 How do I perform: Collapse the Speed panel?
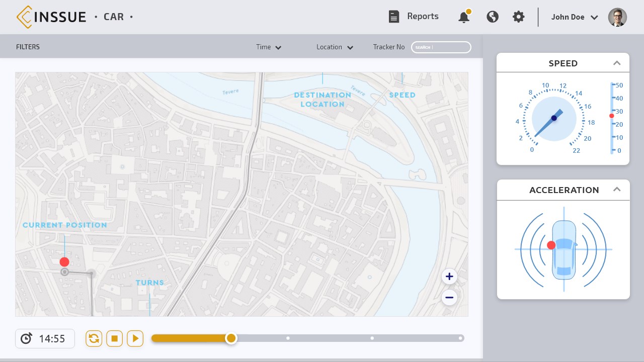[617, 63]
